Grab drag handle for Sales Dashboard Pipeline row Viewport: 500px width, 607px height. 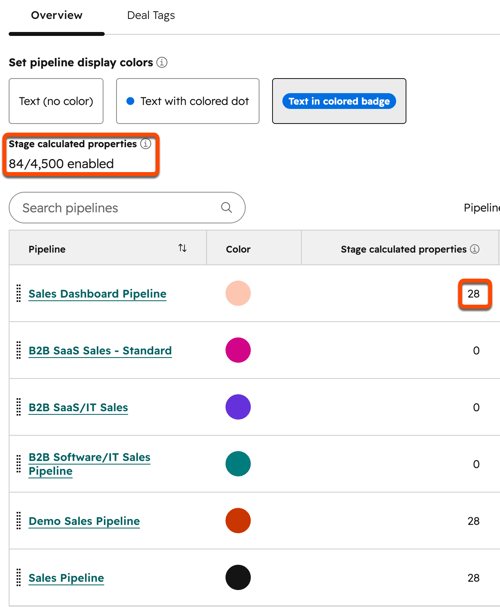pyautogui.click(x=18, y=293)
